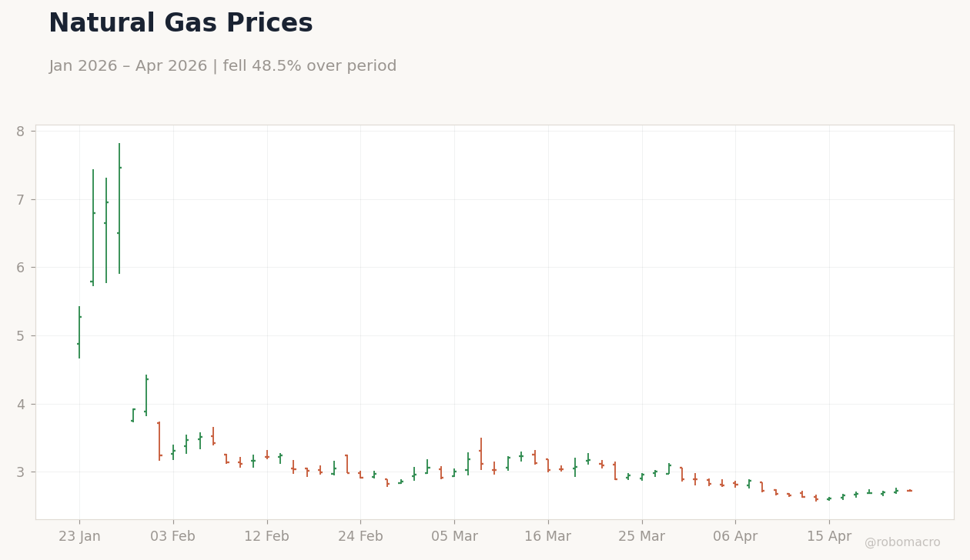
Task: Click the x-axis label '03 Feb'
Action: pyautogui.click(x=173, y=537)
